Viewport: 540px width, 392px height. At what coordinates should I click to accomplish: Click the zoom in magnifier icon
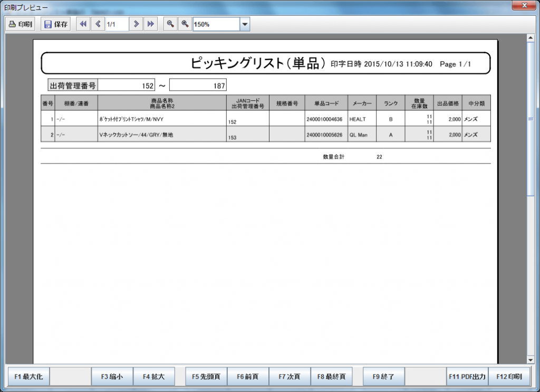185,24
